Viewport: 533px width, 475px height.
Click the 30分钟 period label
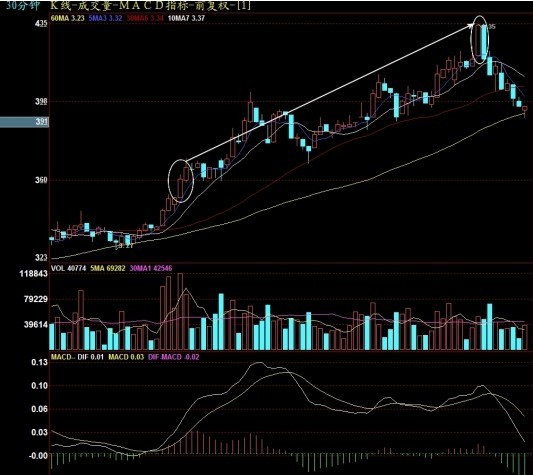(x=23, y=6)
